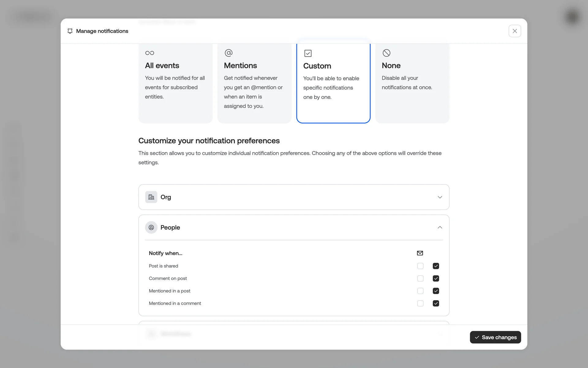Click the bell icon beside Manage notifications
The height and width of the screenshot is (368, 588).
click(x=70, y=31)
